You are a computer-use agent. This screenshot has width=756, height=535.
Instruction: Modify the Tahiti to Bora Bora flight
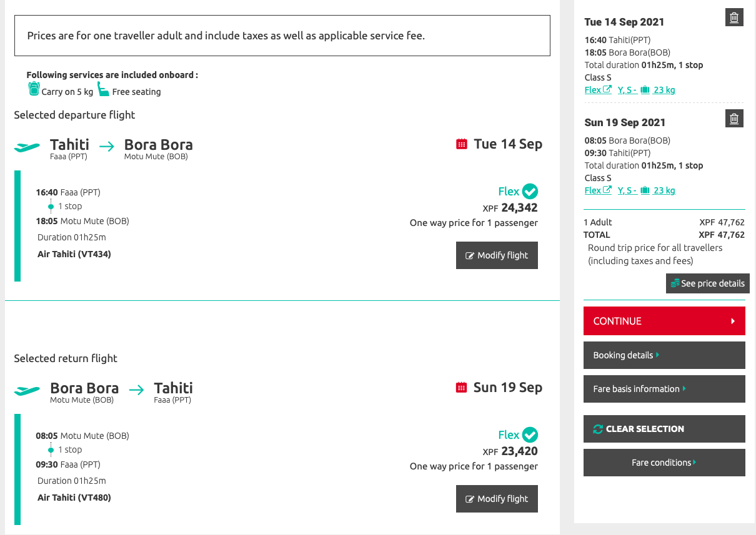497,255
